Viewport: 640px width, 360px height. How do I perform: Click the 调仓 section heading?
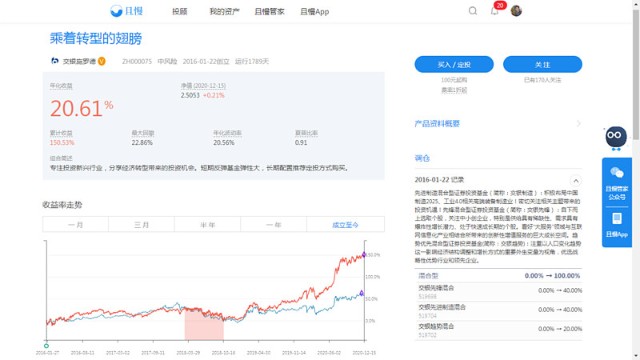click(422, 158)
